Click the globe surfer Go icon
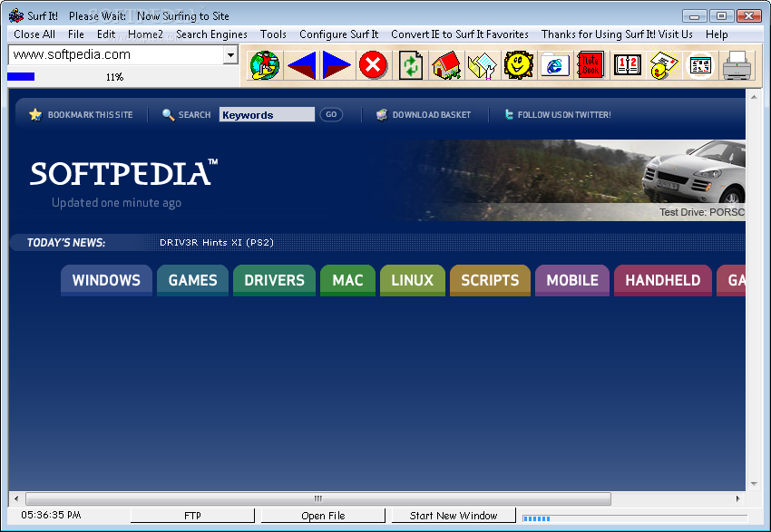 tap(265, 65)
